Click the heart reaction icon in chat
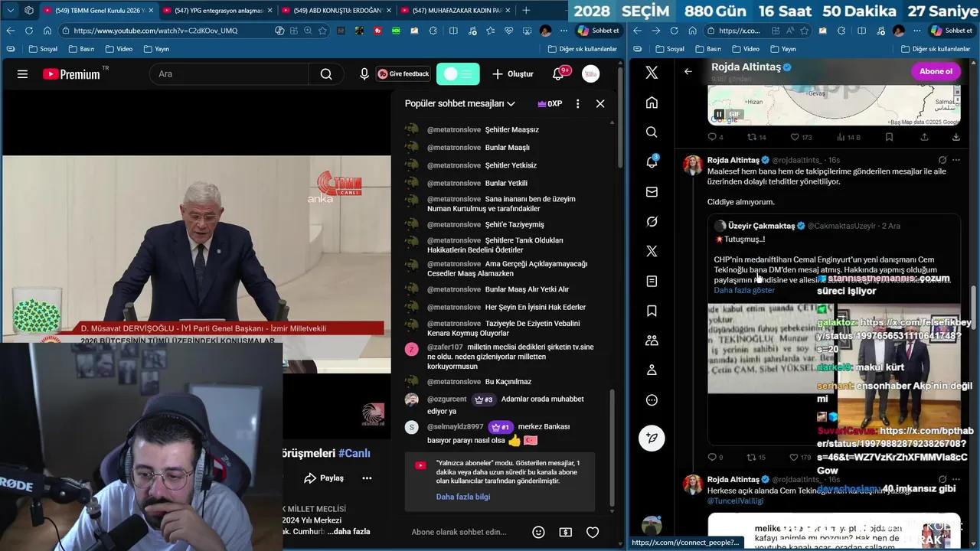The height and width of the screenshot is (551, 980). (x=593, y=532)
